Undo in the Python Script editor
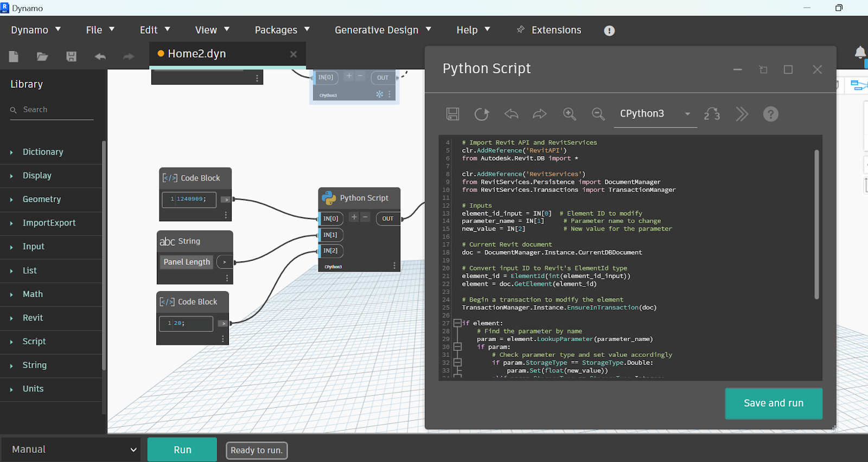 tap(511, 114)
